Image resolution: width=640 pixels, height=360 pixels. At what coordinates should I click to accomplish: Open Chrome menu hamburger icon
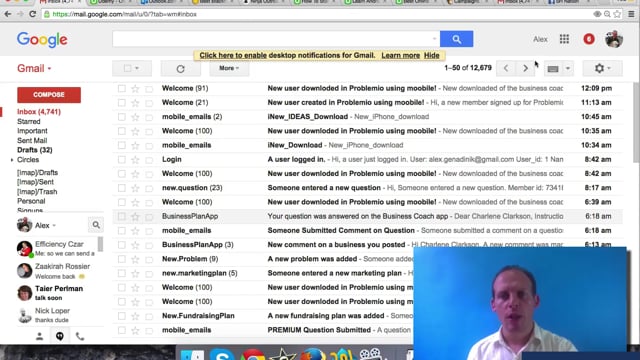pos(631,14)
